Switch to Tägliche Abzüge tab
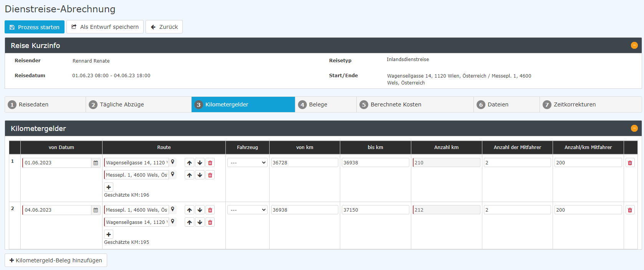This screenshot has width=644, height=270. point(139,104)
